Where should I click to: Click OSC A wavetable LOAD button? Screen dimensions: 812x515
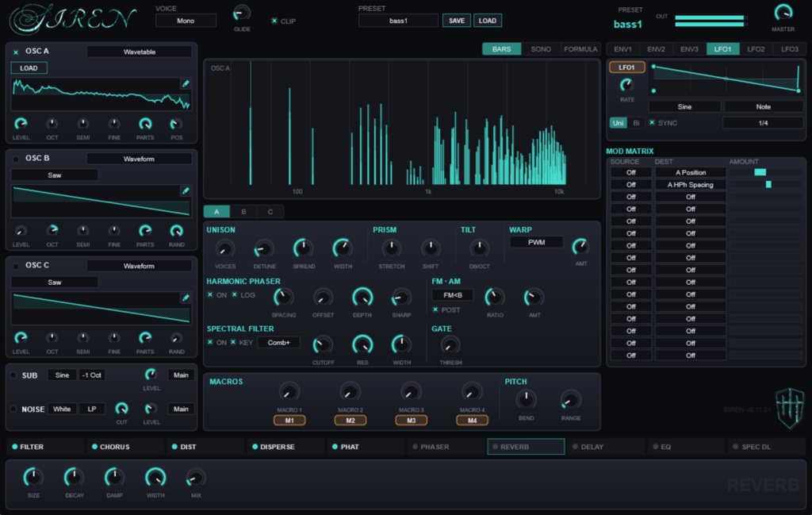(29, 68)
